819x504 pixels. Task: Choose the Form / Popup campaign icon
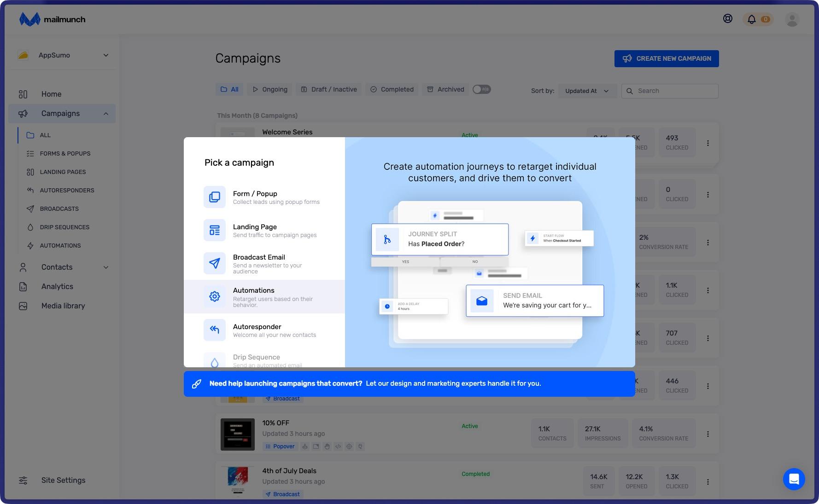[215, 197]
